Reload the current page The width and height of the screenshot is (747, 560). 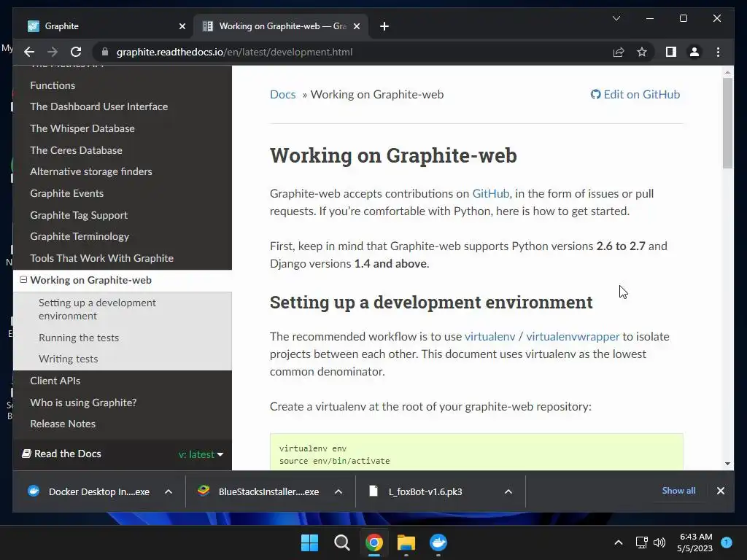click(76, 52)
